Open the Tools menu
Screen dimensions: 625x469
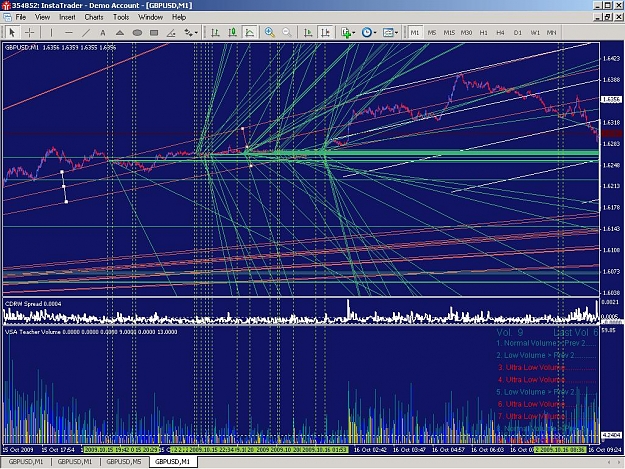pyautogui.click(x=121, y=17)
